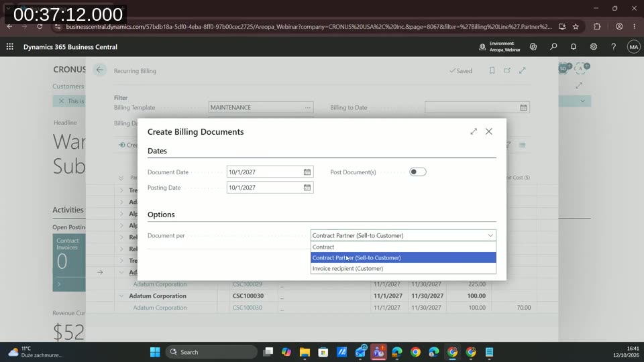Open the MA user account menu
644x362 pixels.
(634, 47)
